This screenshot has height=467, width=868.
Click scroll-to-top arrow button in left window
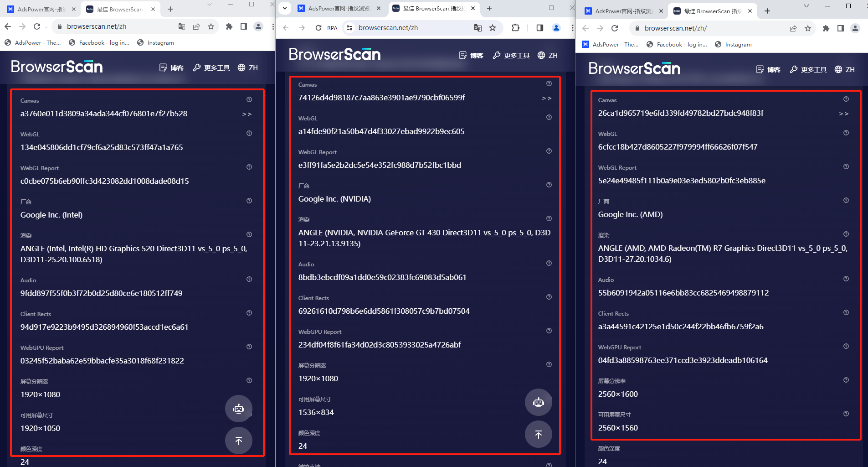click(x=238, y=441)
